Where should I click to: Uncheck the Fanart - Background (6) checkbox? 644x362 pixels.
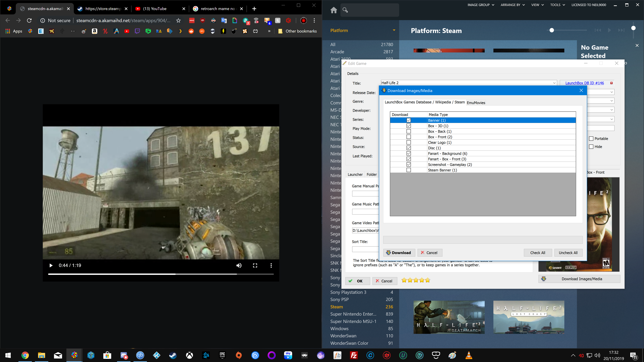tap(409, 153)
